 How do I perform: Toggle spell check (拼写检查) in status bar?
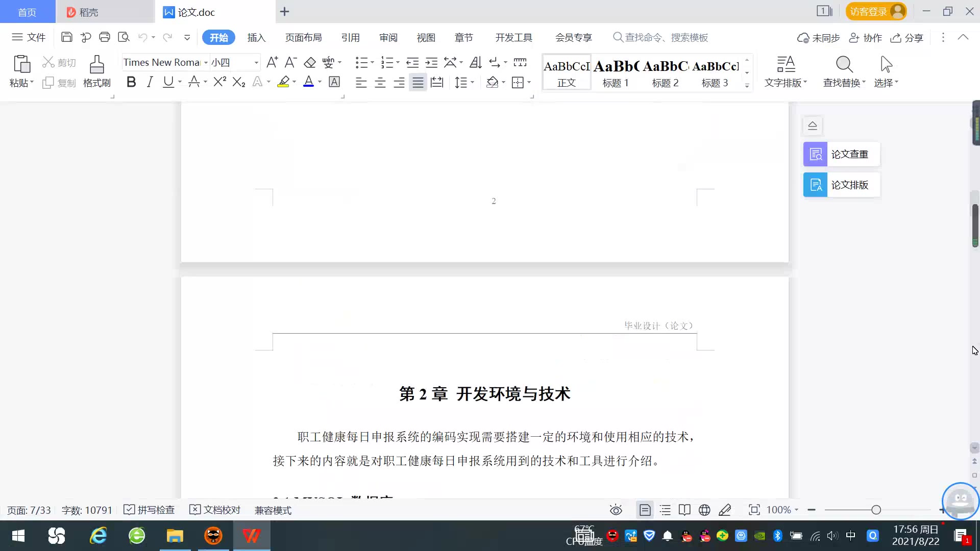click(150, 510)
